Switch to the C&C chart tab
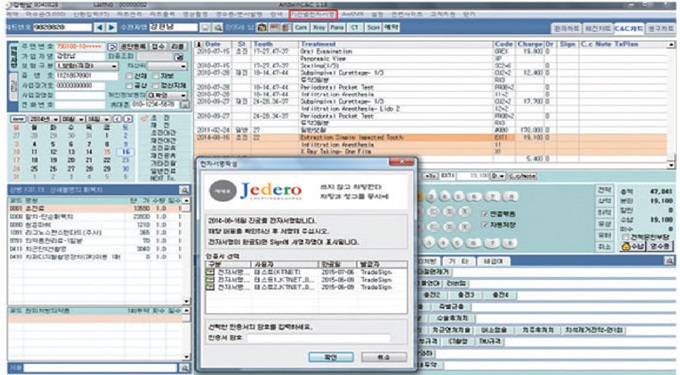Image resolution: width=680 pixels, height=375 pixels. [629, 29]
